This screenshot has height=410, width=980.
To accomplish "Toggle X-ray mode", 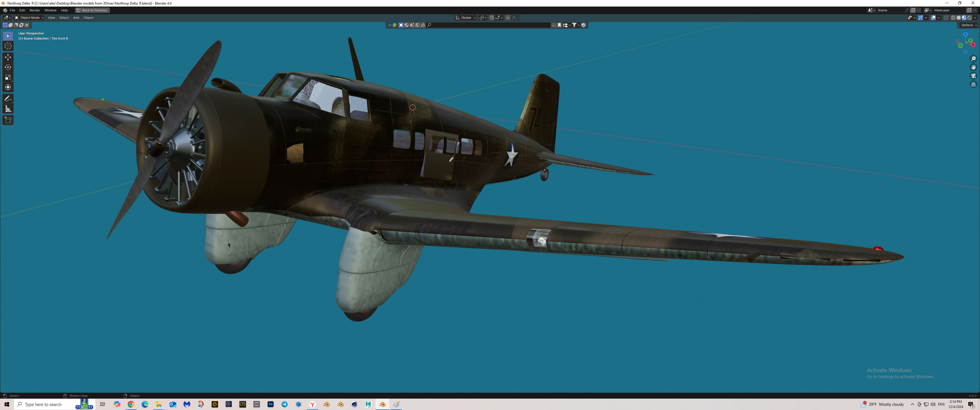I will [x=946, y=18].
